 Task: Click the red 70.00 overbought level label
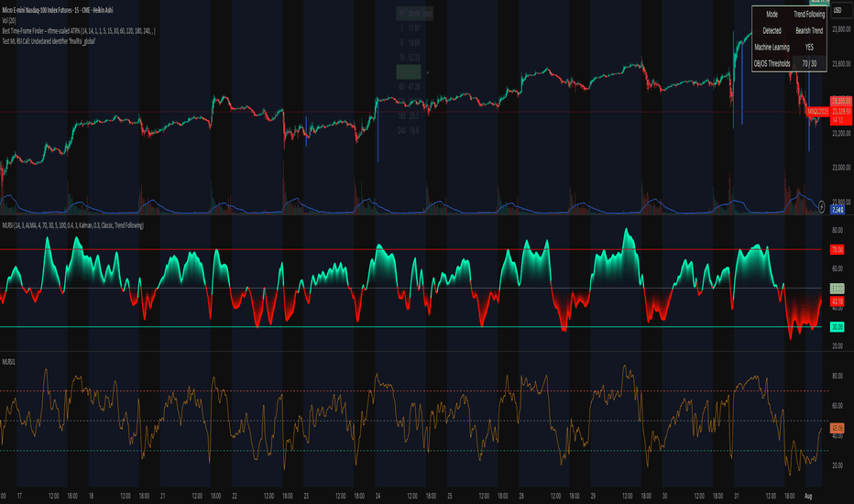[838, 249]
